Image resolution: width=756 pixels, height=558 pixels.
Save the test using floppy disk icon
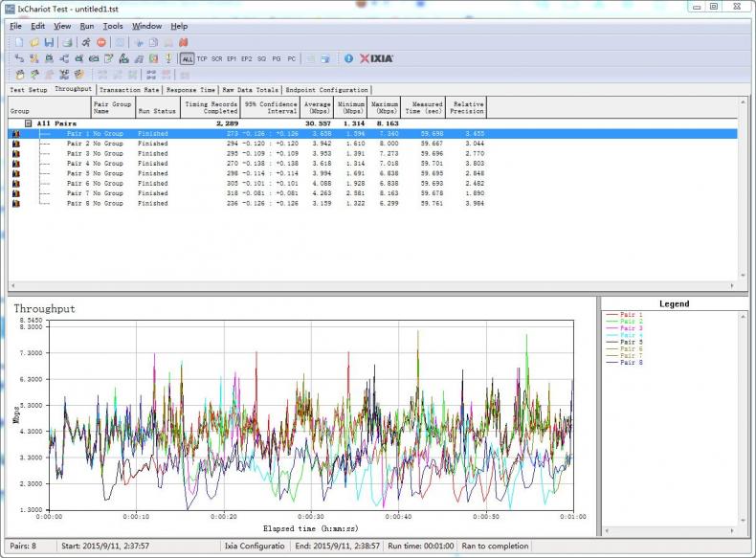pos(49,43)
